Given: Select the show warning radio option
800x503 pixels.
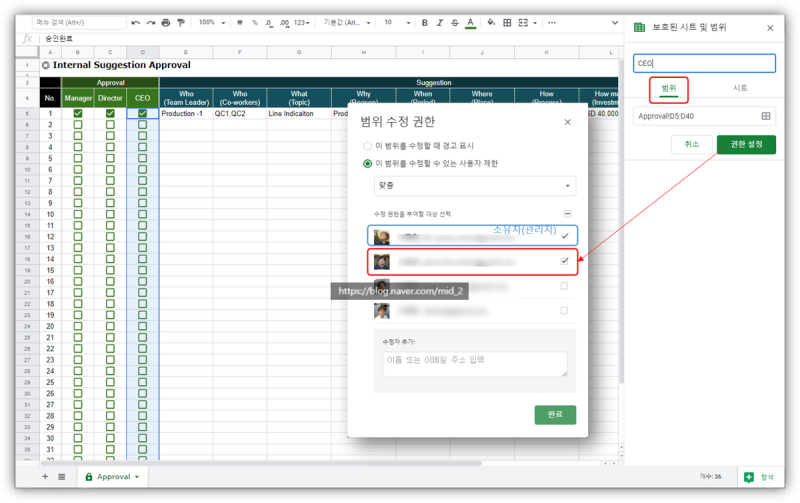Looking at the screenshot, I should [367, 146].
